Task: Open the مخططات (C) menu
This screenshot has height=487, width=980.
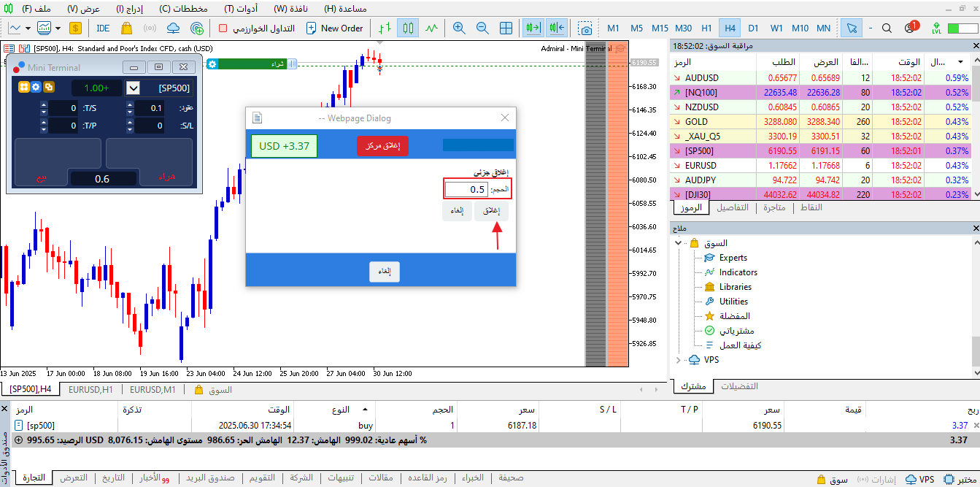Action: 183,9
